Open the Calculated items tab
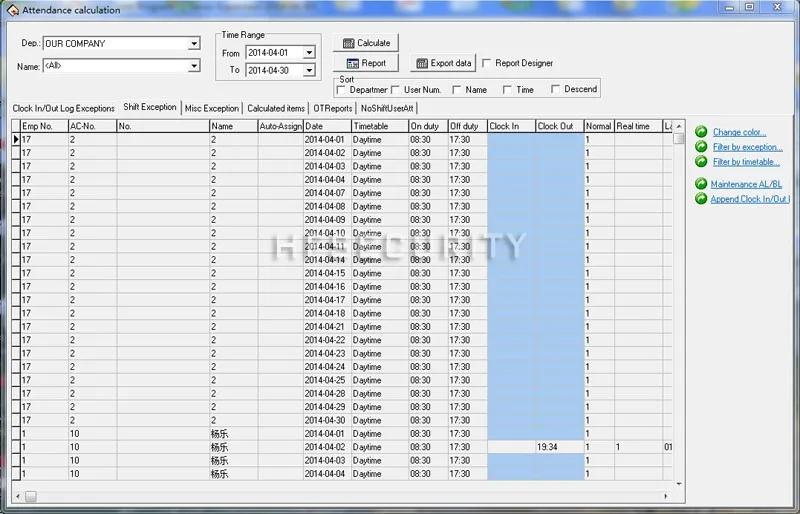800x514 pixels. click(276, 108)
